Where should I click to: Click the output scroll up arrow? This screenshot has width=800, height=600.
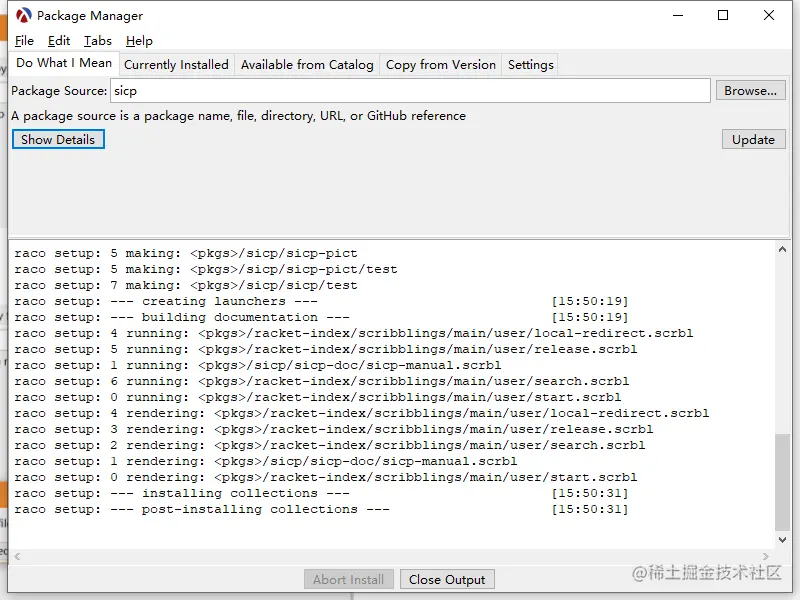(x=782, y=249)
